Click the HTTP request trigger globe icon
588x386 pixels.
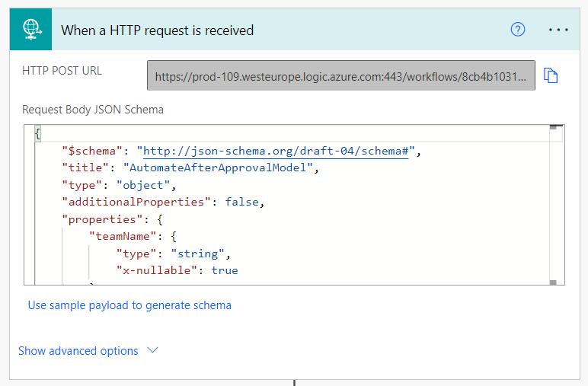(x=30, y=30)
